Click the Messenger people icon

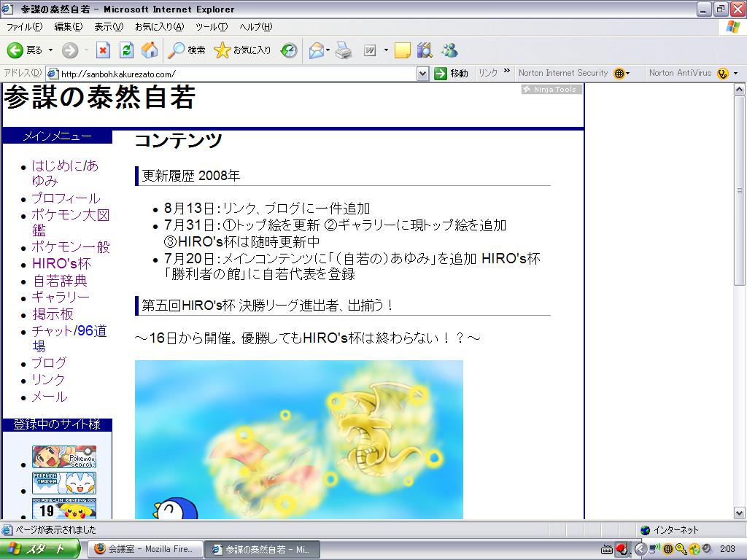tap(449, 50)
